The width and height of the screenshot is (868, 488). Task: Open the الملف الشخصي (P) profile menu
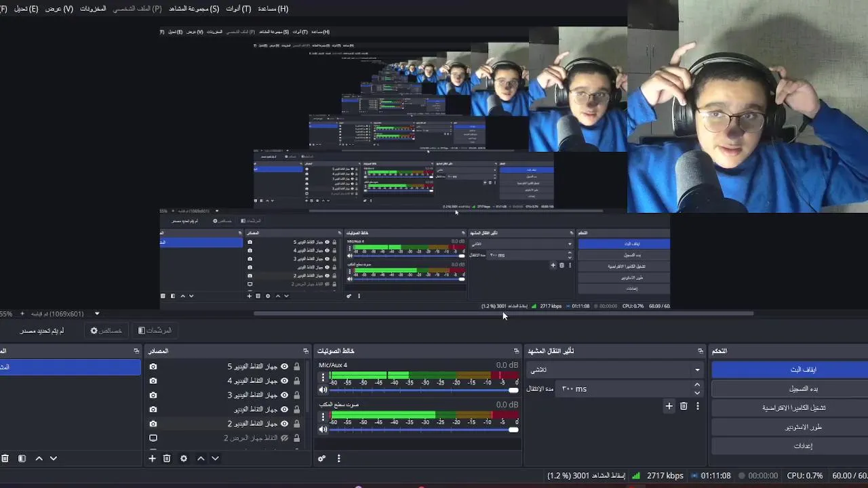click(x=138, y=9)
